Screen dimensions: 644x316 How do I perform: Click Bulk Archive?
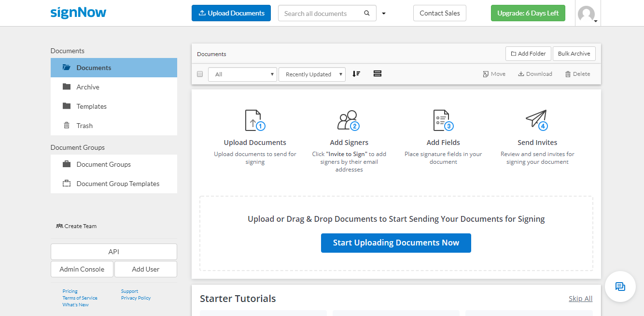pos(574,54)
